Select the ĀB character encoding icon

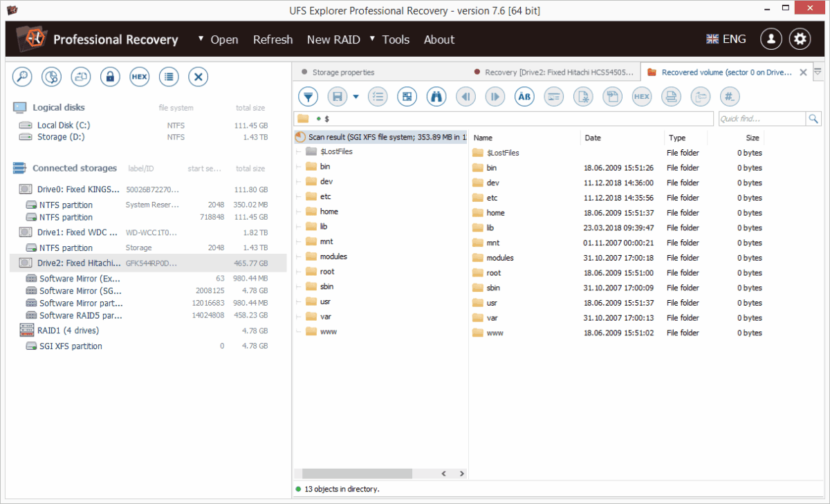coord(524,96)
